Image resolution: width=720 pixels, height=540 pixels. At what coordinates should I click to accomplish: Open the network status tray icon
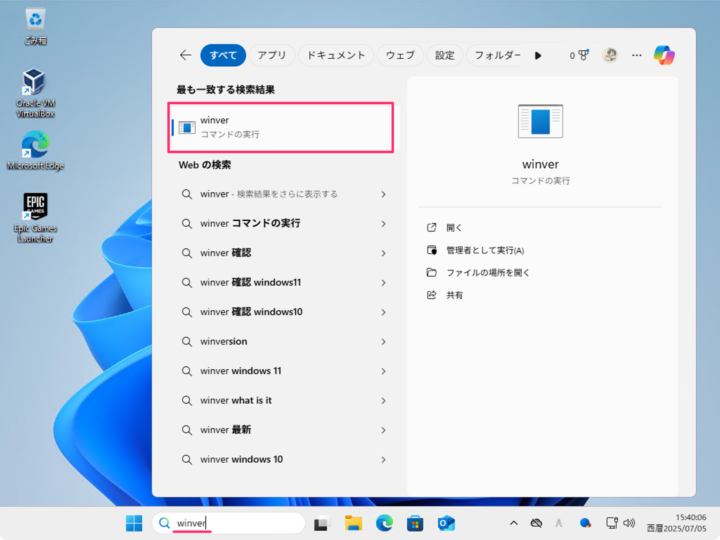[x=612, y=523]
